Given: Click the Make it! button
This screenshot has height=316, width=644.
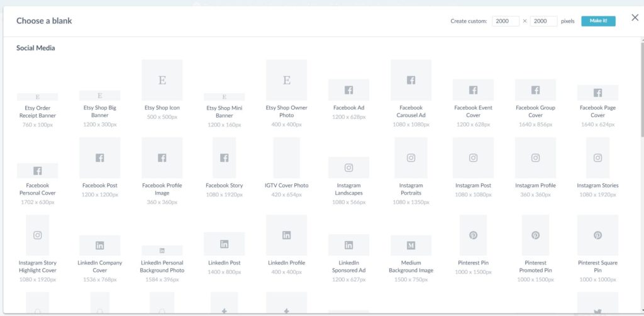Looking at the screenshot, I should [598, 21].
